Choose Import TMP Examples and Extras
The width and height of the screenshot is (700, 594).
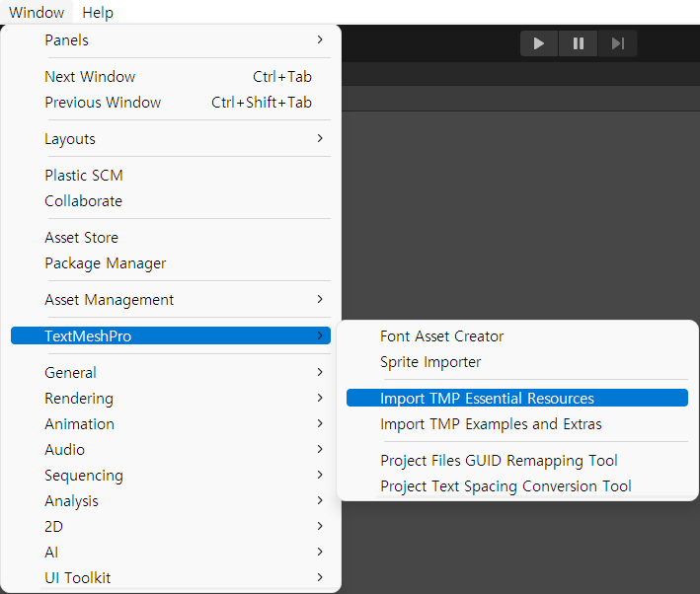tap(517, 424)
